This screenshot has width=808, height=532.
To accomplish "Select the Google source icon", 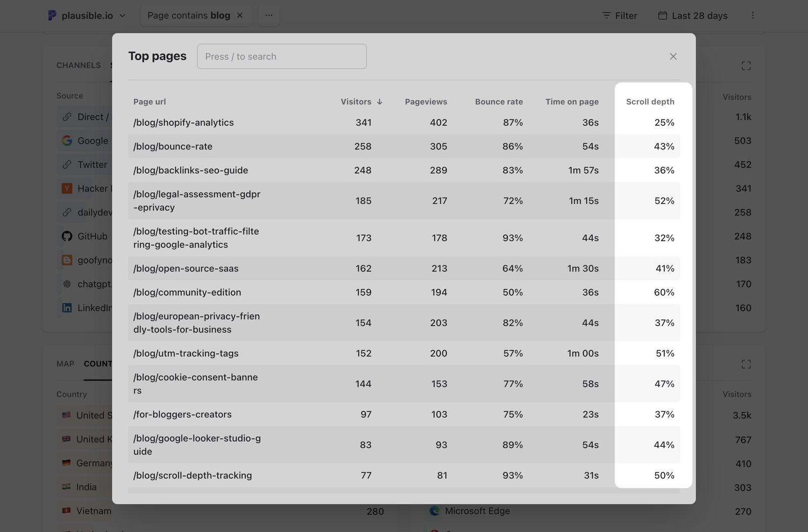I will pos(67,141).
